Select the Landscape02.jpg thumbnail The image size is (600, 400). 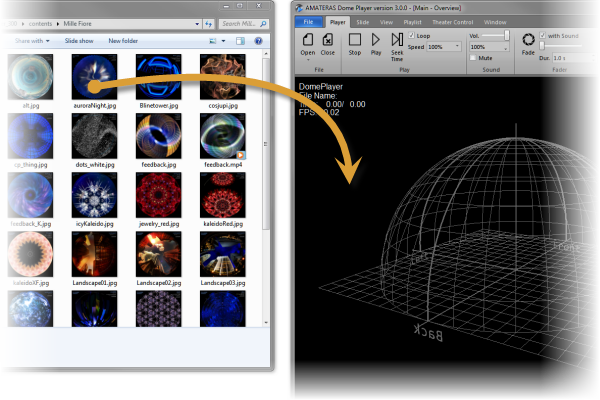pyautogui.click(x=158, y=254)
